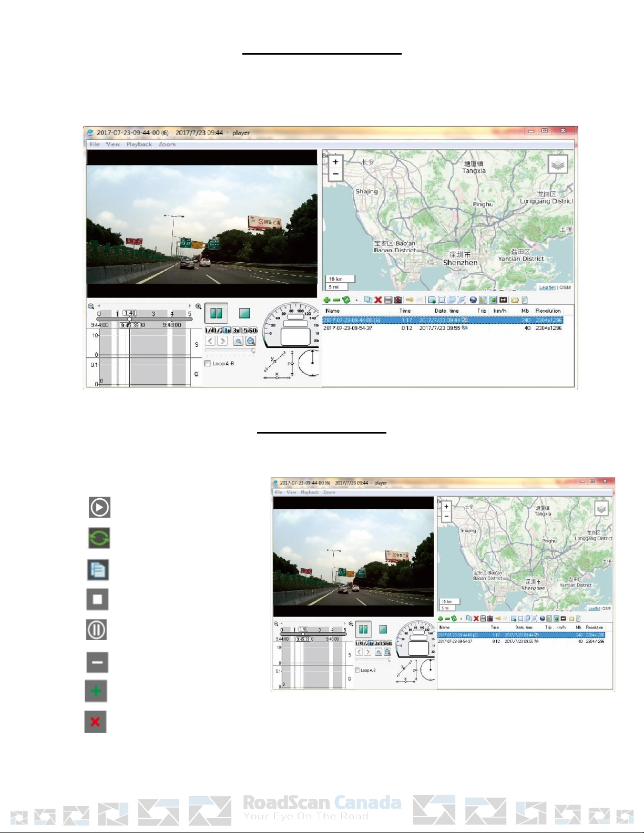The height and width of the screenshot is (833, 644).
Task: Open the Zoom menu in the lower player window
Action: (x=329, y=492)
